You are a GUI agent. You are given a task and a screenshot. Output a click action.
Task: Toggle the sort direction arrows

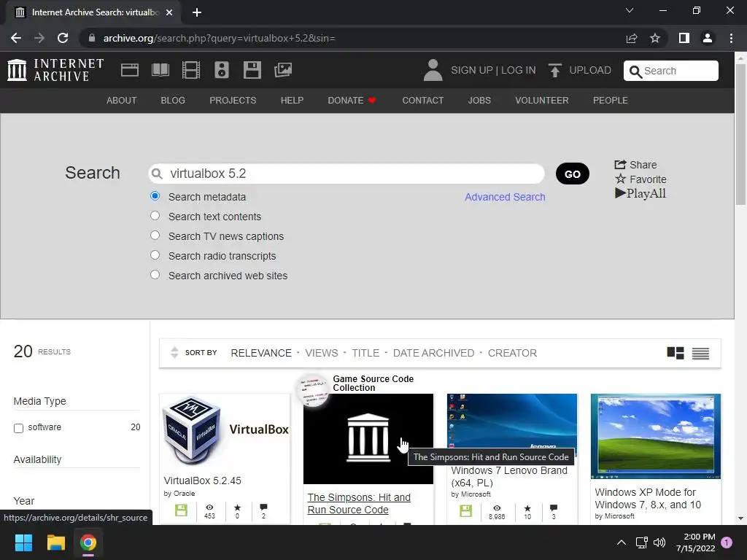point(174,352)
